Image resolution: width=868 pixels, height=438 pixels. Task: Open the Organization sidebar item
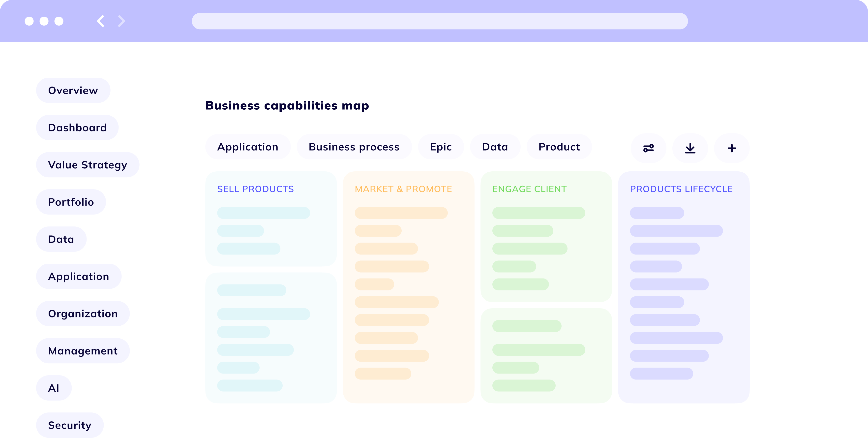[83, 313]
